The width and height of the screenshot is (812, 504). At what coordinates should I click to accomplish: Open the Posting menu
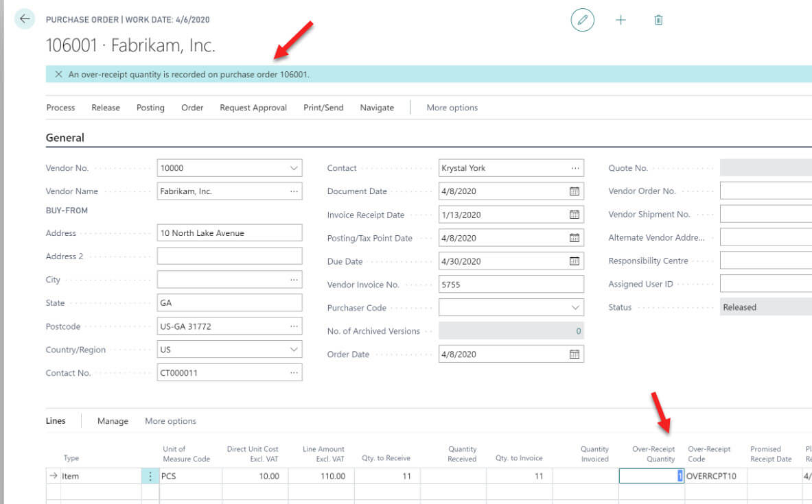(150, 108)
